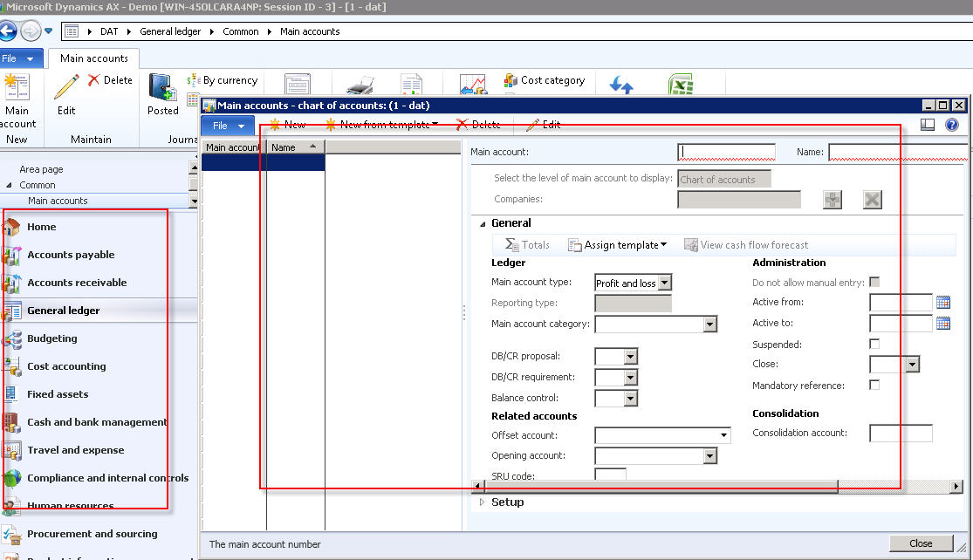Click the Cost category ribbon item

545,80
